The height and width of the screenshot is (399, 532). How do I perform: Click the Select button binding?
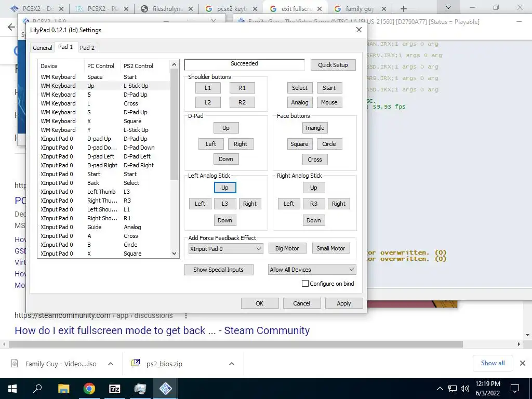(x=300, y=87)
